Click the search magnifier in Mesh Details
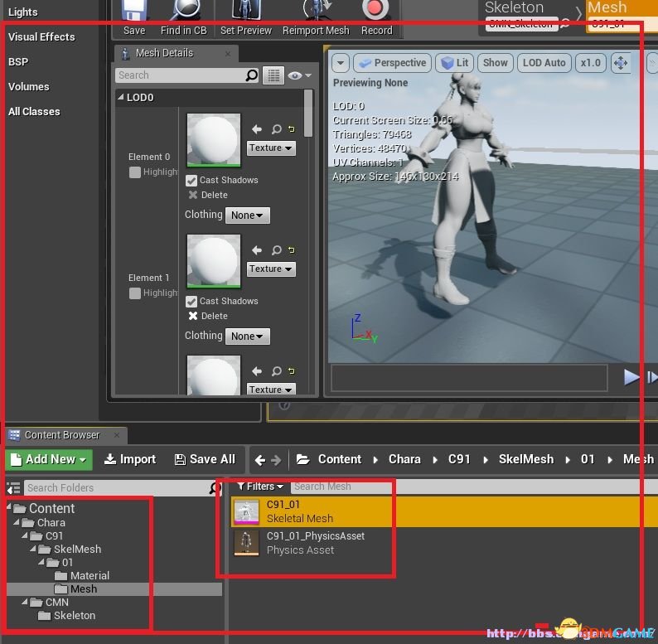 point(251,75)
